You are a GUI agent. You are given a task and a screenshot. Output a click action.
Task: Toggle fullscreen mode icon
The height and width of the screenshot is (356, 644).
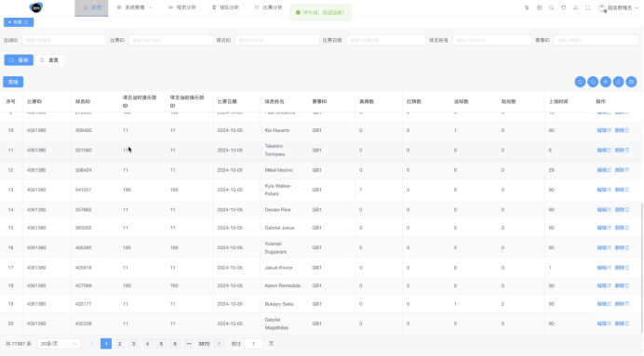[x=588, y=7]
